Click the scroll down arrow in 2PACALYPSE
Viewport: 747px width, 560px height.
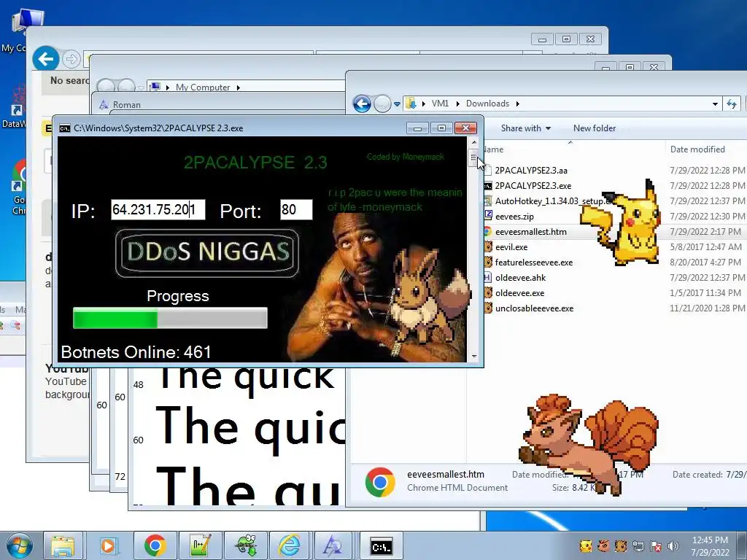(474, 356)
